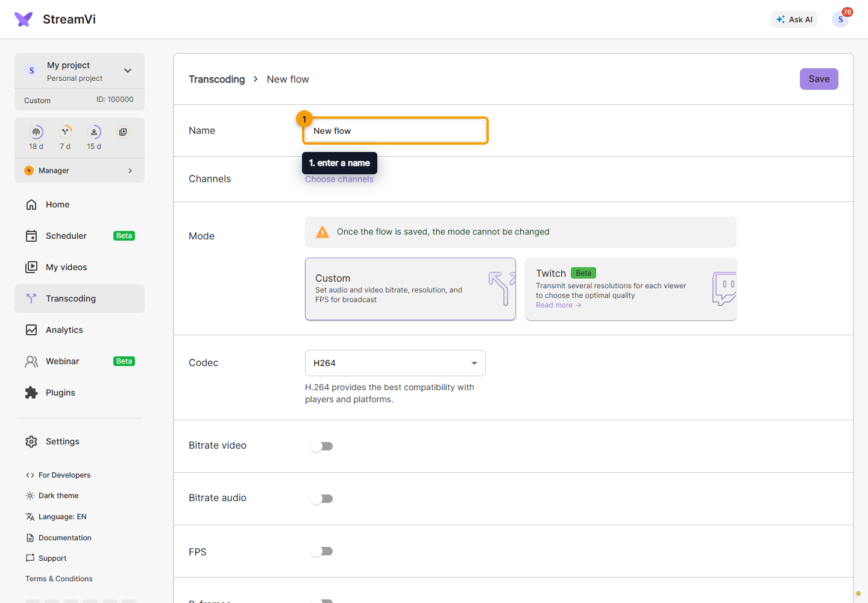Enable the FPS switch
Screen dimensions: 868x603
pos(322,551)
